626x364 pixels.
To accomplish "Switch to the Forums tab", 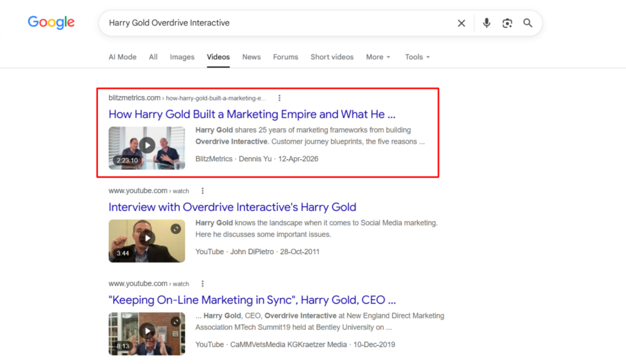I will 285,57.
